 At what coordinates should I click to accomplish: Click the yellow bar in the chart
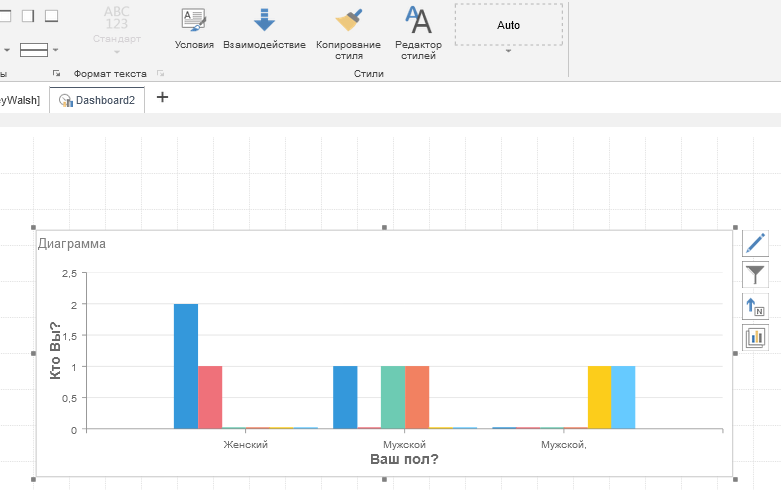pos(599,397)
